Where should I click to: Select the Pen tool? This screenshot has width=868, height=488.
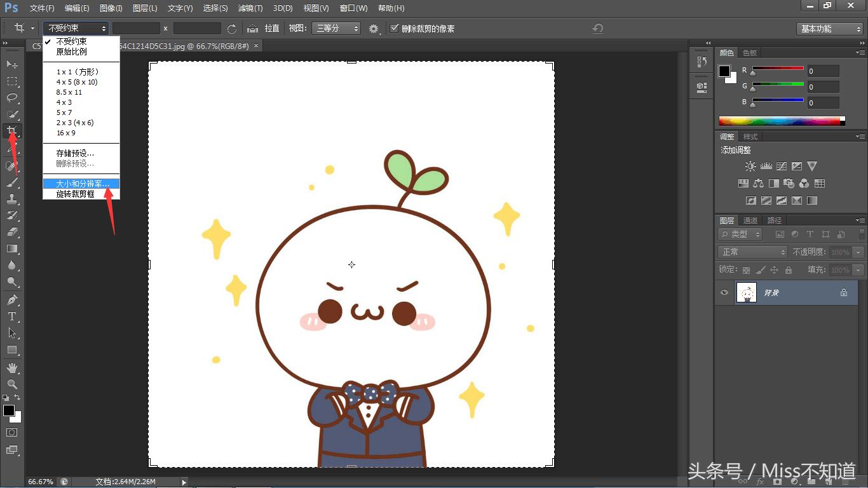(11, 300)
